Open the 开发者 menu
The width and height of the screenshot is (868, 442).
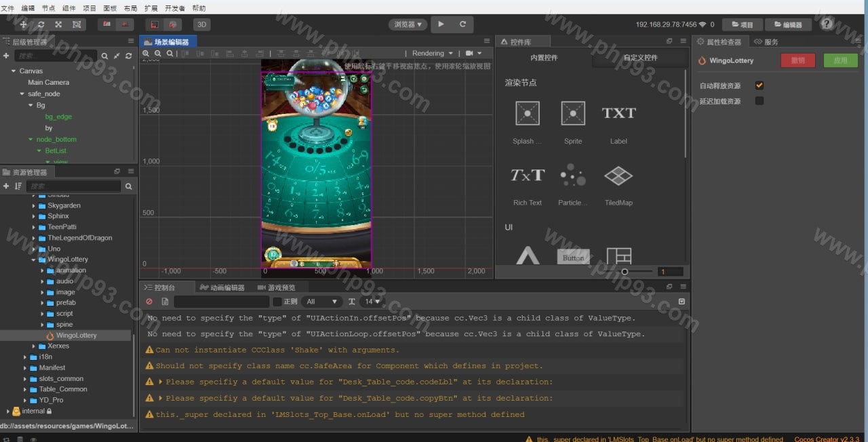coord(175,8)
